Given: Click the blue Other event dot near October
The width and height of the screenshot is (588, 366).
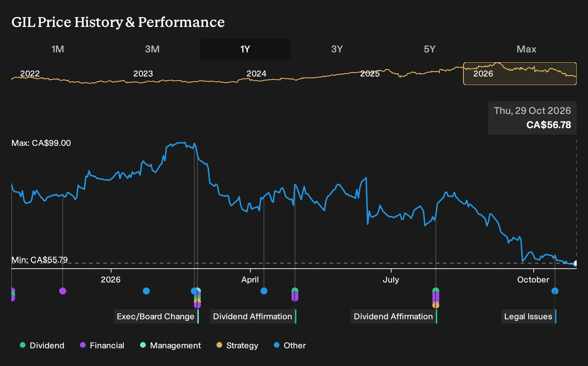Looking at the screenshot, I should click(555, 291).
